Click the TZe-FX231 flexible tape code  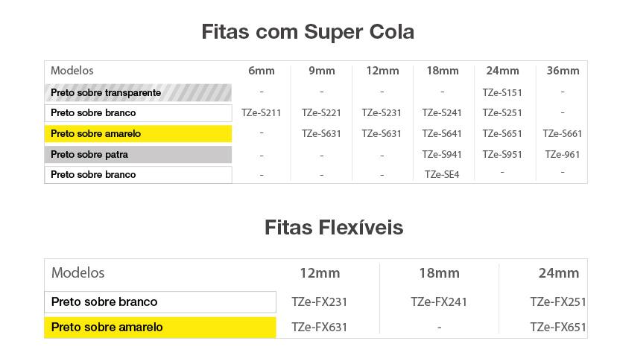pyautogui.click(x=320, y=302)
